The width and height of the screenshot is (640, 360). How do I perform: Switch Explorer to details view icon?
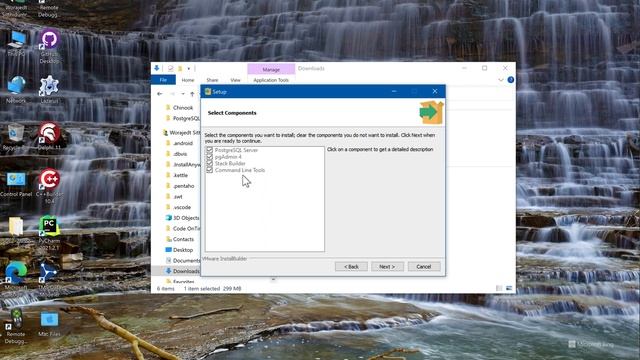499,288
